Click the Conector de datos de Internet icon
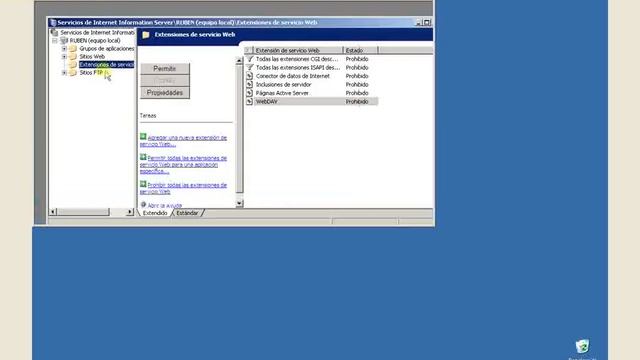 click(250, 76)
